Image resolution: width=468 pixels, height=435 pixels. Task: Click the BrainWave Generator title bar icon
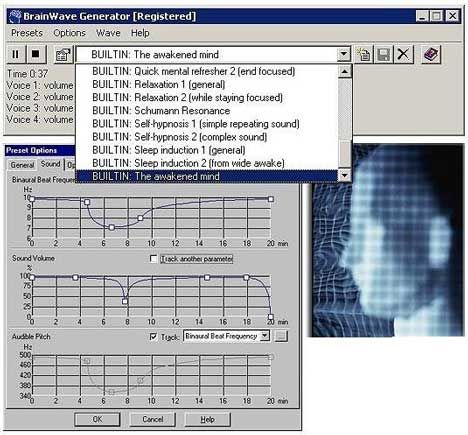pos(15,16)
